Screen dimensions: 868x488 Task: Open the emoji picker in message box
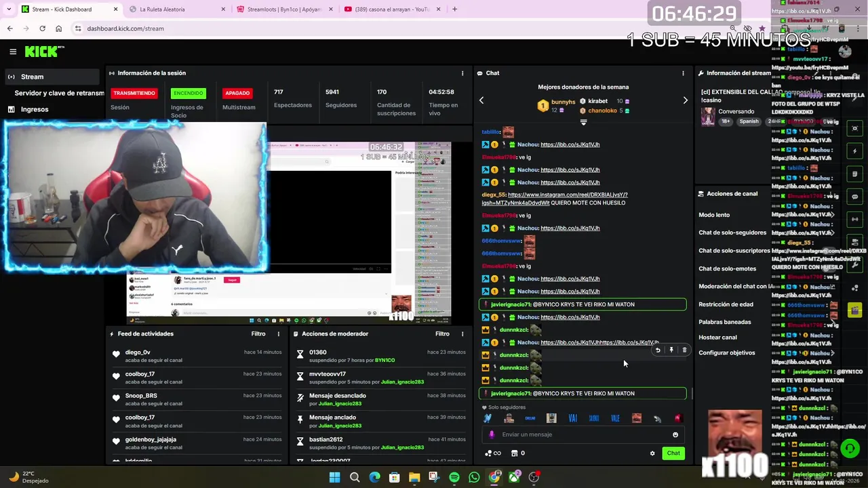pos(675,434)
